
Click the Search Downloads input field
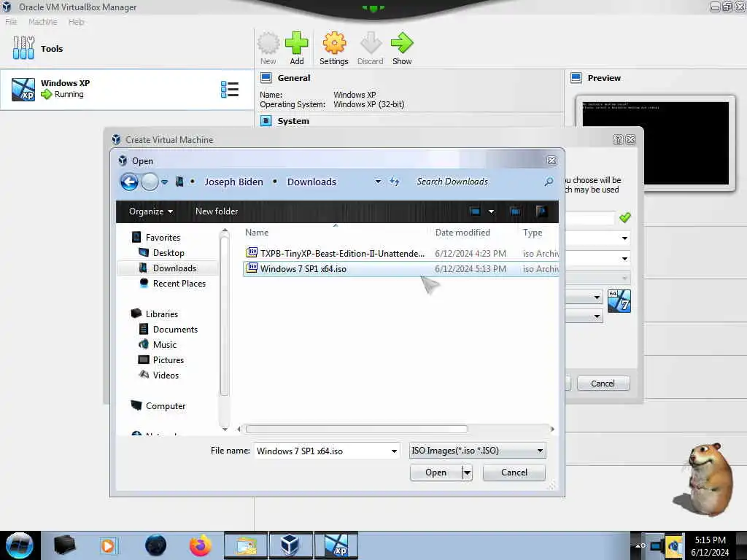coord(476,182)
